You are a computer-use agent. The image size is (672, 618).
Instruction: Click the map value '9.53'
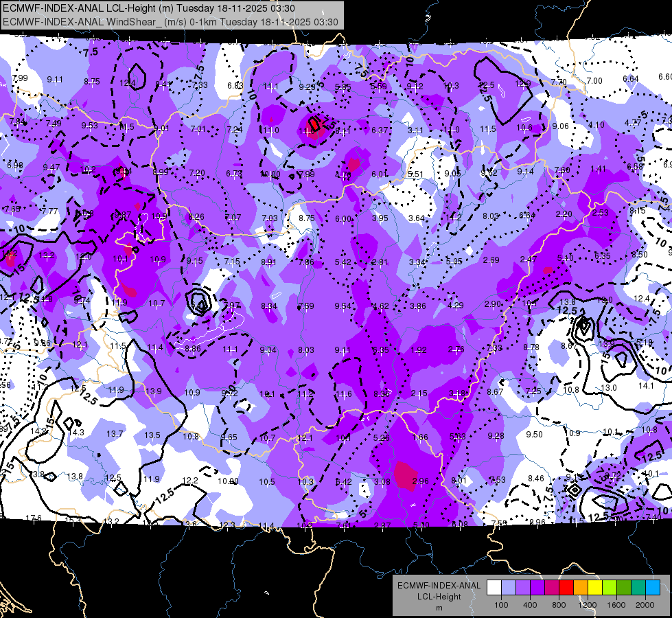[89, 125]
